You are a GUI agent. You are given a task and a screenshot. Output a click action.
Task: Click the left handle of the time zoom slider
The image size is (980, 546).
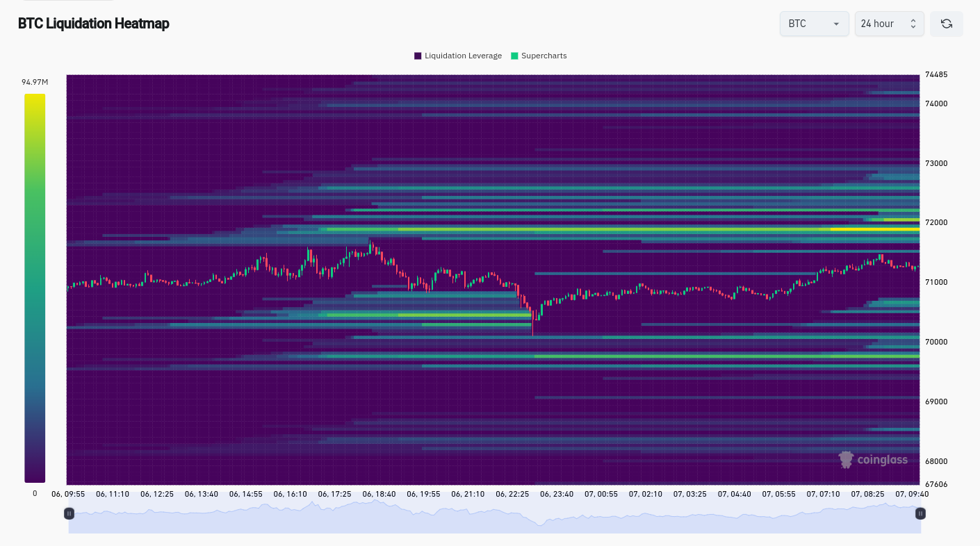click(69, 513)
